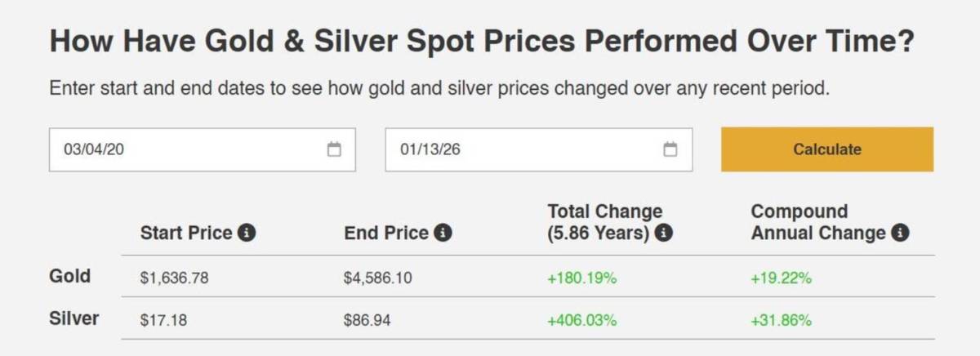980x356 pixels.
Task: Click the info icon beside Start Price
Action: [247, 233]
